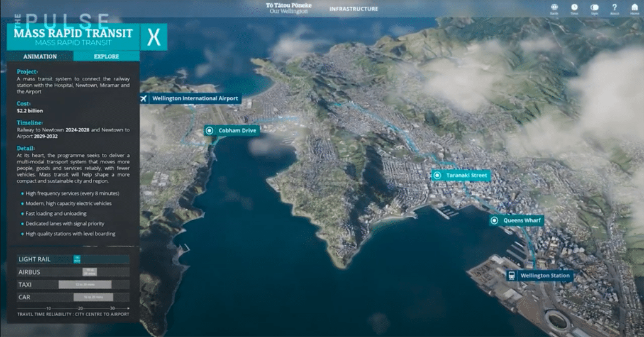
Task: Click the Timeline: heading
Action: click(x=30, y=123)
